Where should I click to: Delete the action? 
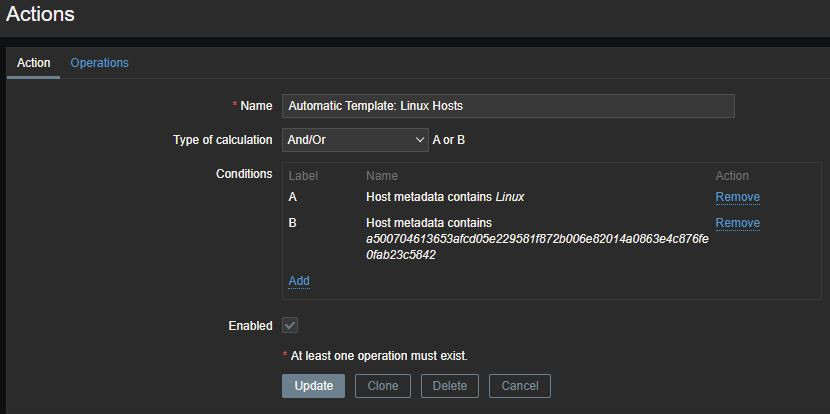(450, 386)
